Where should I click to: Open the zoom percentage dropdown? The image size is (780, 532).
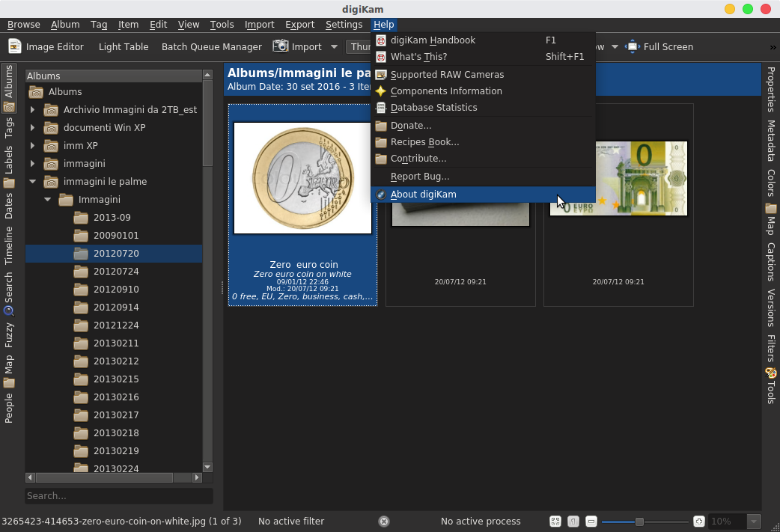tap(754, 522)
